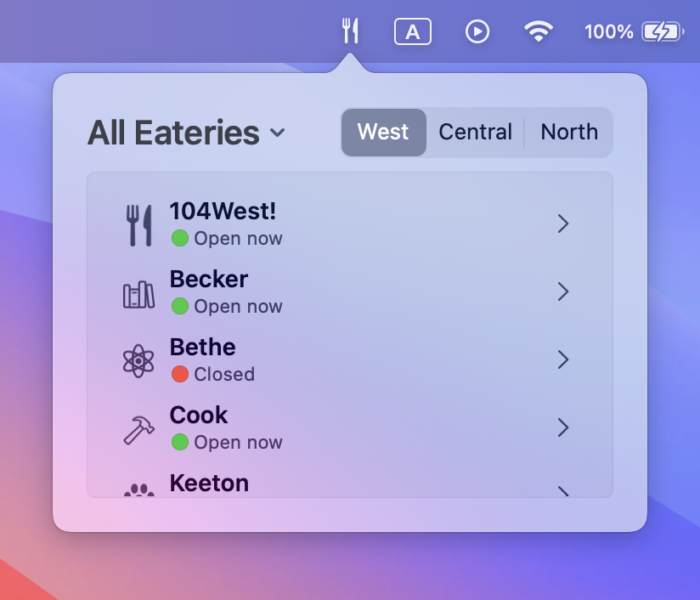Select the Bethe eatery name
Screen dimensions: 700x600
tap(203, 347)
